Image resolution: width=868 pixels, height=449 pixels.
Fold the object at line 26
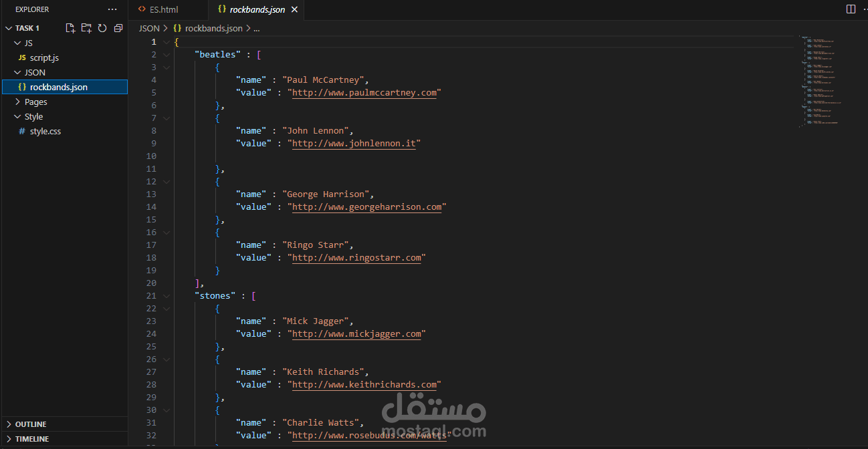(x=167, y=359)
